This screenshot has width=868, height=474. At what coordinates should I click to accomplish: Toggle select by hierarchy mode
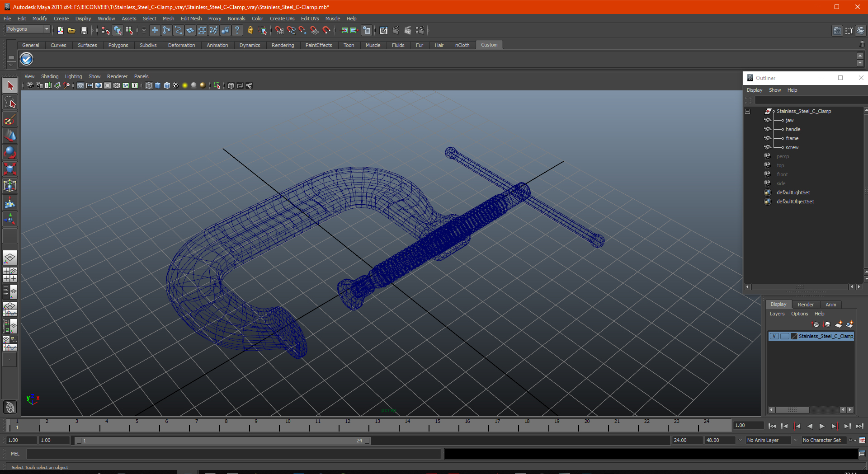coord(106,30)
